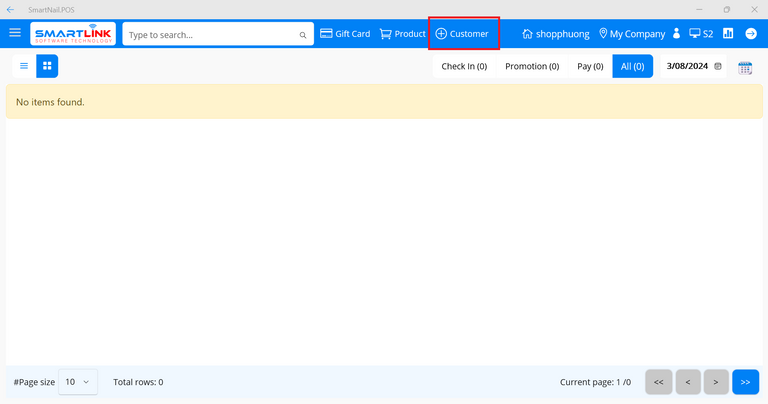Open the calendar view icon
The height and width of the screenshot is (404, 768).
coord(745,67)
